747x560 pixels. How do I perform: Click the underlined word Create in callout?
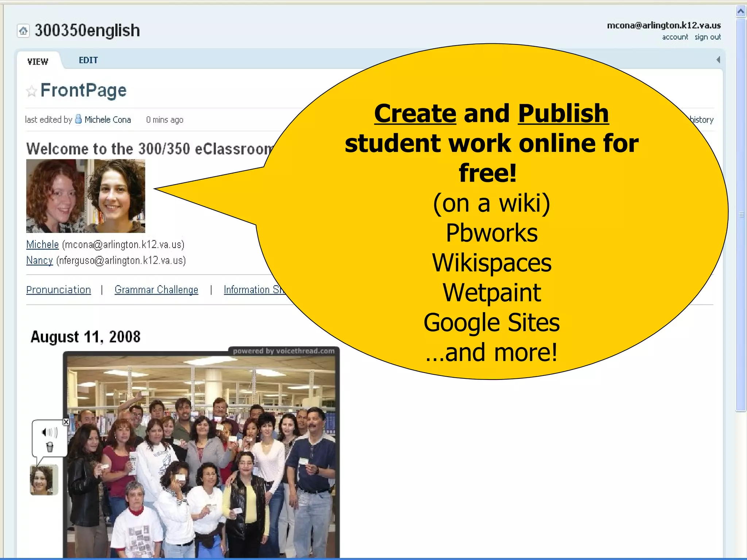coord(415,113)
